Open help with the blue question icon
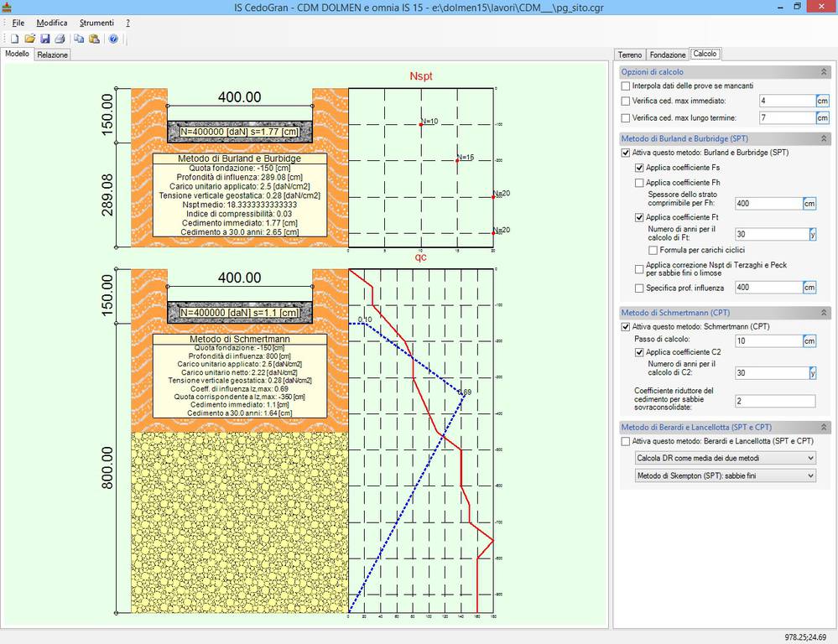The height and width of the screenshot is (644, 838). (x=113, y=39)
